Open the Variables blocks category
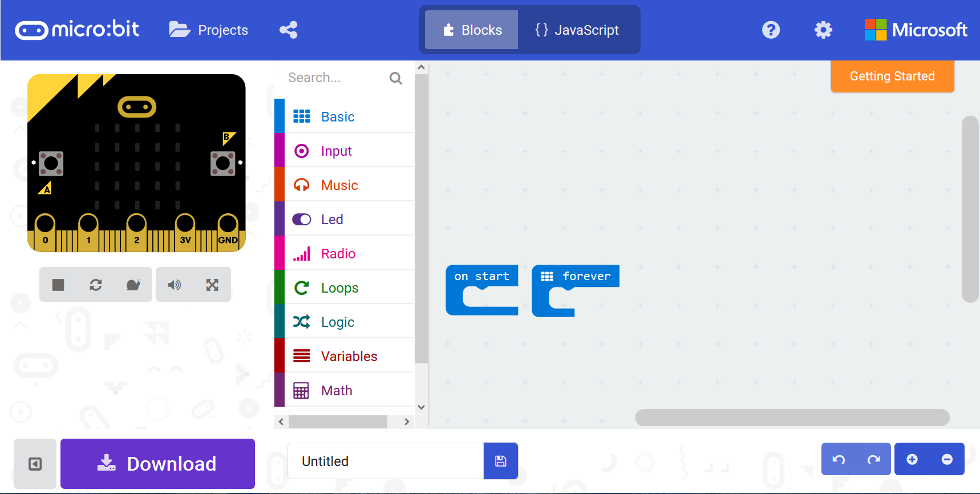This screenshot has width=980, height=494. pos(344,356)
